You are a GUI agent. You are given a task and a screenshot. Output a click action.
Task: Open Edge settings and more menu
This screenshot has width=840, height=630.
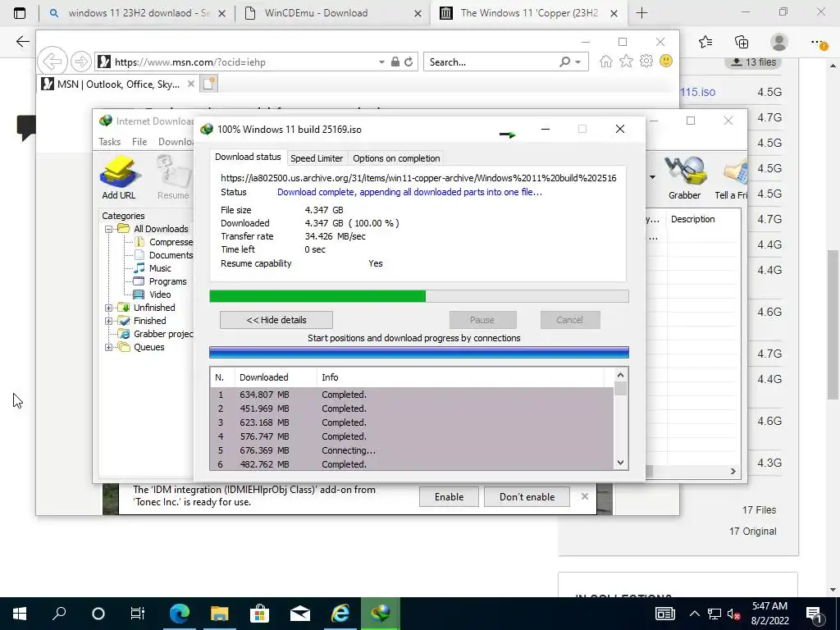(x=819, y=43)
